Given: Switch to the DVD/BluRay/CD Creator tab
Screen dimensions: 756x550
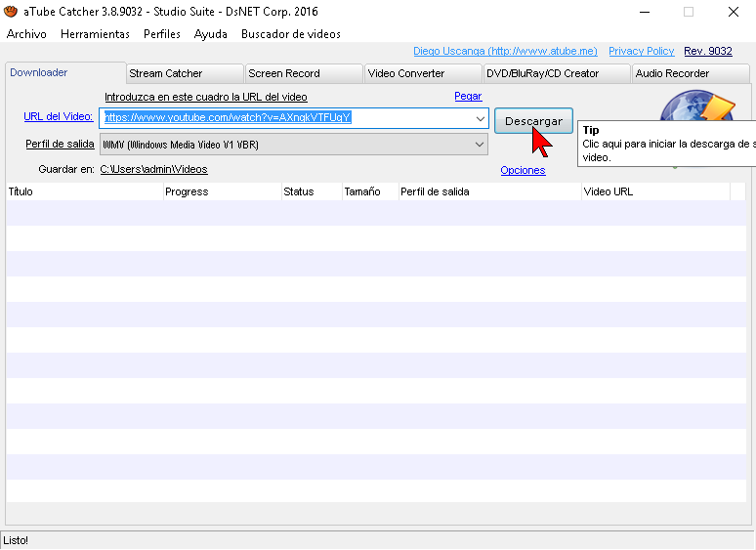Looking at the screenshot, I should (557, 73).
